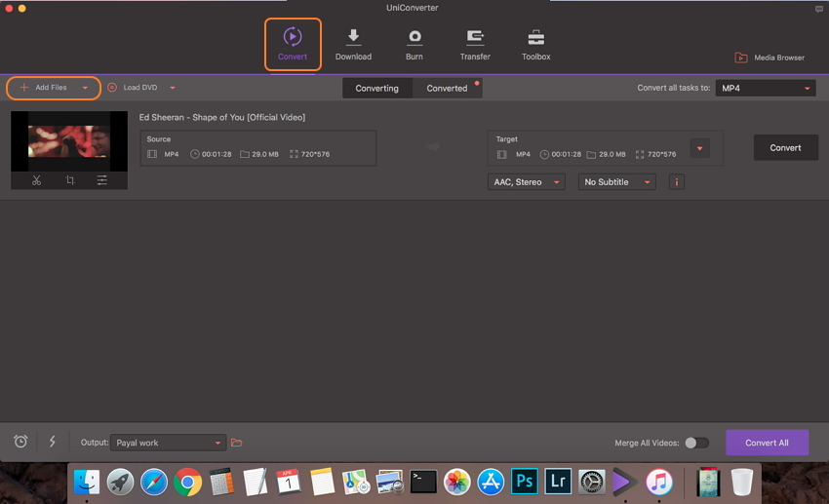Open the AAC, Stereo audio dropdown

click(526, 182)
